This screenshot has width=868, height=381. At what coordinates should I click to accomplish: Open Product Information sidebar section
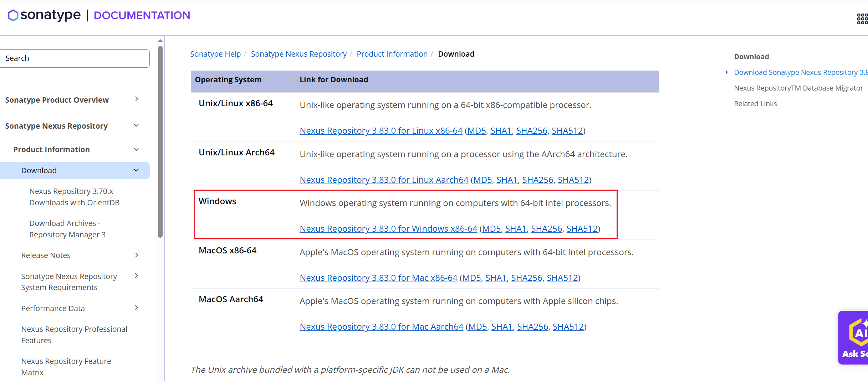[x=52, y=149]
